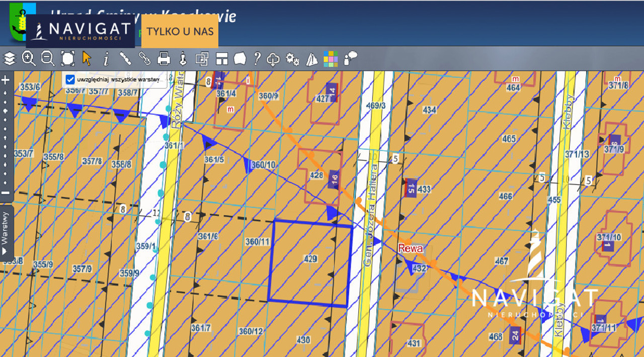Uncheck 'uwzględniaj wszystkie warstwy' checkbox
This screenshot has width=644, height=357.
[69, 79]
